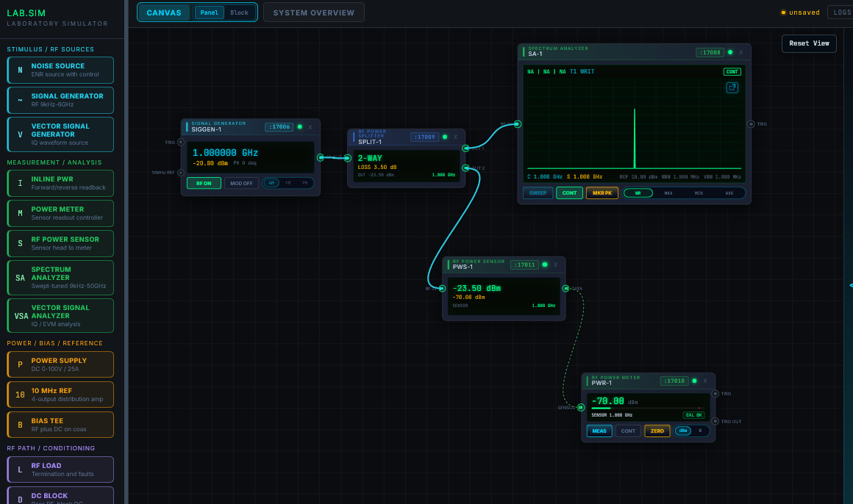Viewport: 853px width, 504px height.
Task: Click PWS-1 DATA output port
Action: [565, 289]
